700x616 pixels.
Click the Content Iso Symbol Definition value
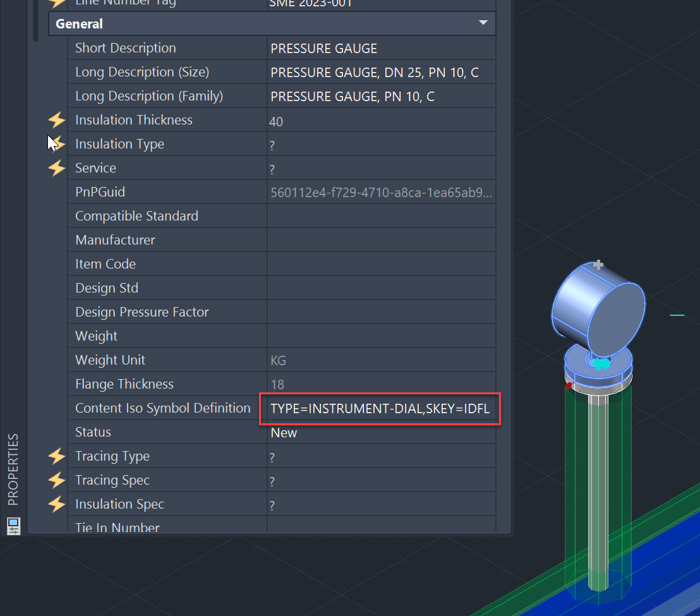[x=379, y=408]
